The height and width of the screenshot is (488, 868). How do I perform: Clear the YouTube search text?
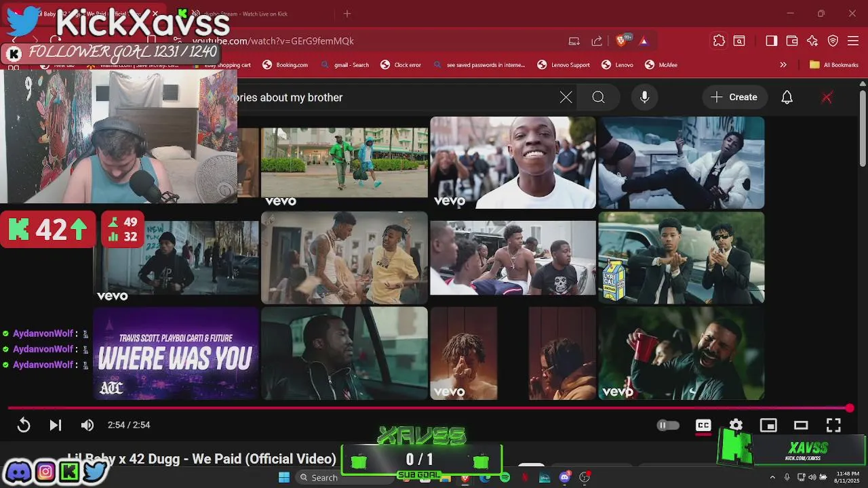(566, 98)
